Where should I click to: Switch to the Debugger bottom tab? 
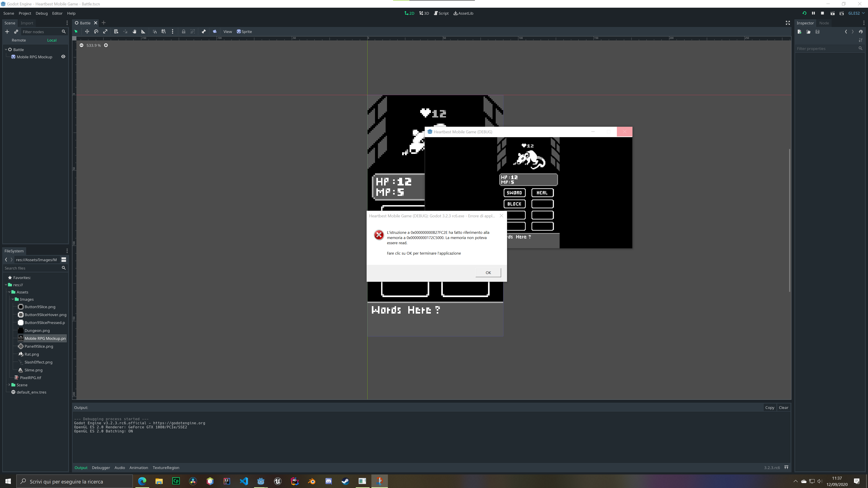point(101,467)
